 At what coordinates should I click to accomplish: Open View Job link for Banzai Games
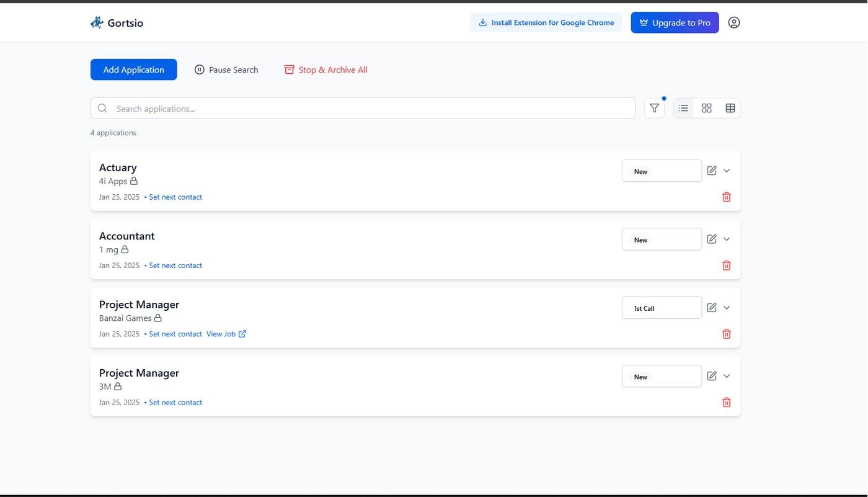click(x=226, y=334)
